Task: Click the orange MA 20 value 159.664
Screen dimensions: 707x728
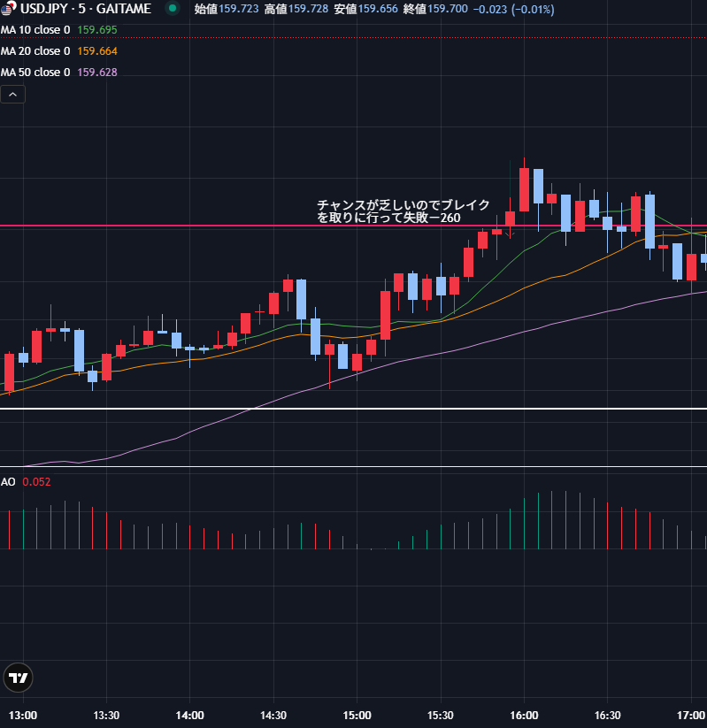Action: point(97,50)
